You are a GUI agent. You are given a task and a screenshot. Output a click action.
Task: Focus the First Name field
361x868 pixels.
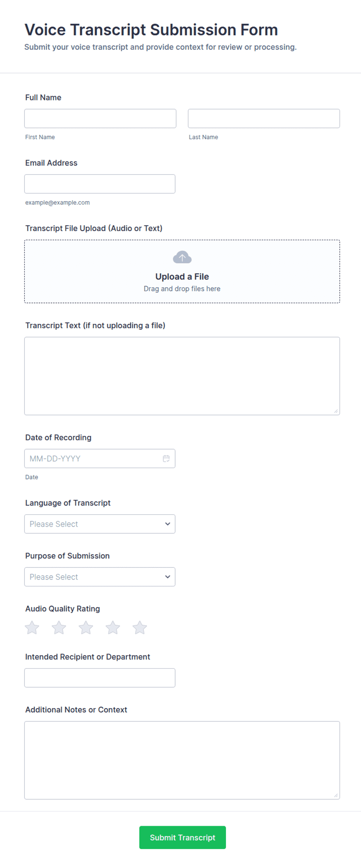[x=100, y=118]
